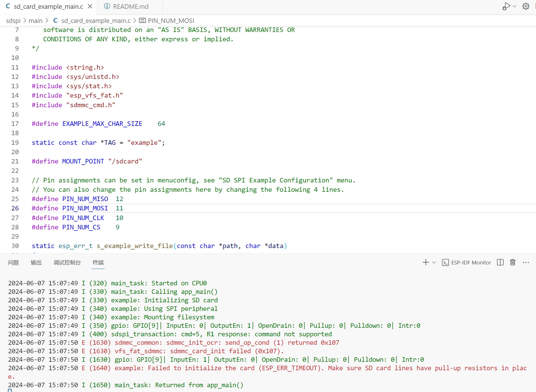Click the run and debug icon
Viewport: 536px width, 392px height.
pyautogui.click(x=506, y=6)
